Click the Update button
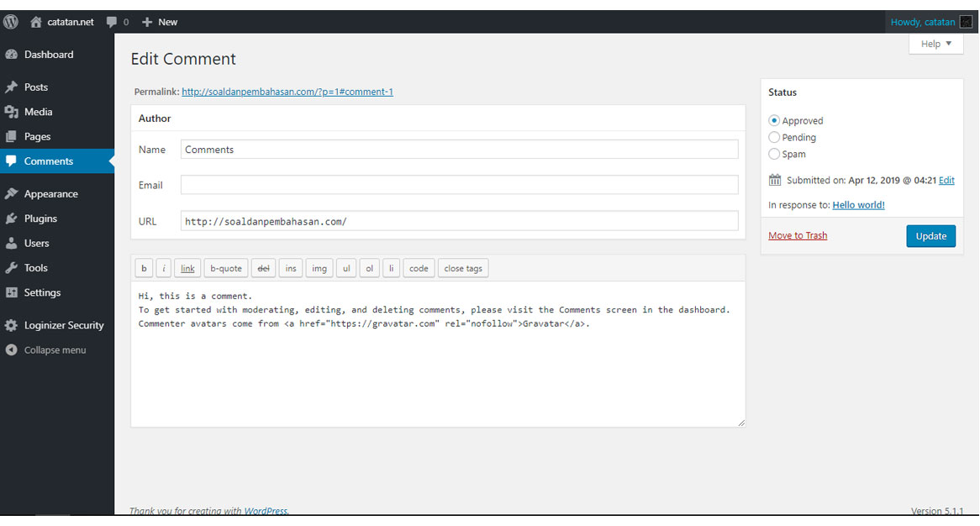 [x=930, y=236]
